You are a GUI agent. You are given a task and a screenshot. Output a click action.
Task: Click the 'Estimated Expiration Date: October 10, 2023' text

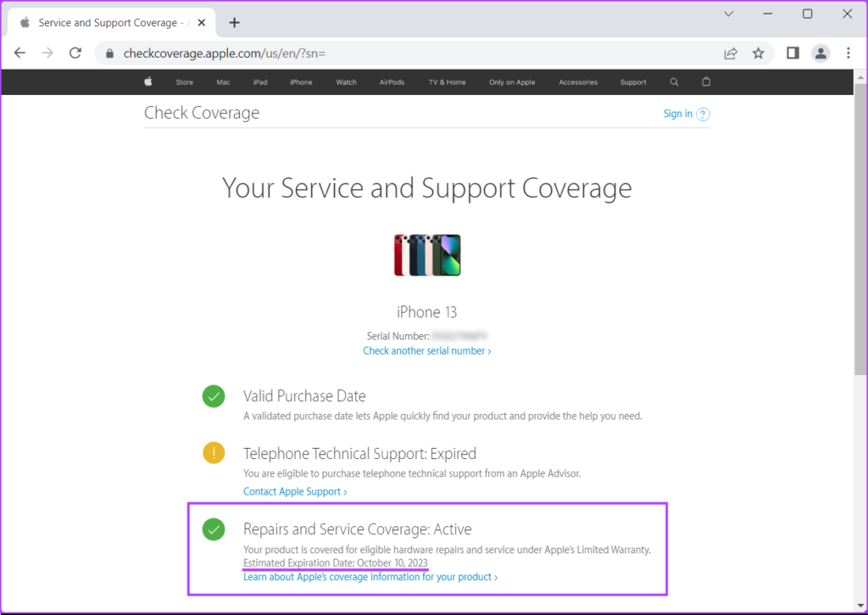pyautogui.click(x=336, y=563)
